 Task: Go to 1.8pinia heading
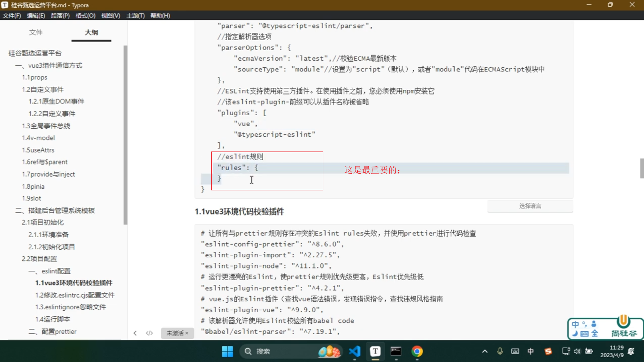pyautogui.click(x=33, y=186)
